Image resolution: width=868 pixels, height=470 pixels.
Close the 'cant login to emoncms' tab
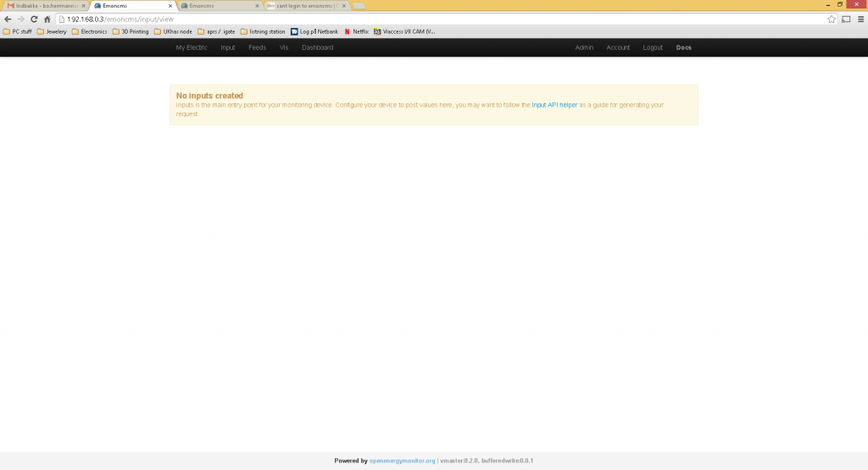click(344, 6)
